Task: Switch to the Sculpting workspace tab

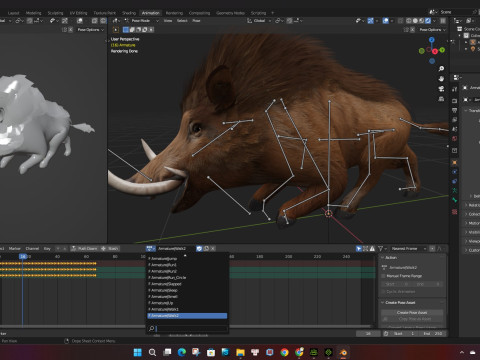Action: click(55, 13)
